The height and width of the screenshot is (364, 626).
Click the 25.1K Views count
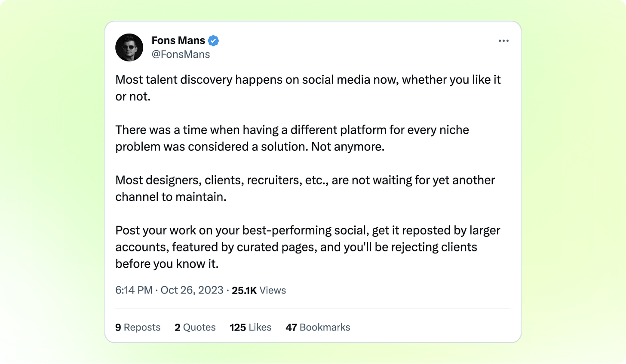(x=259, y=291)
